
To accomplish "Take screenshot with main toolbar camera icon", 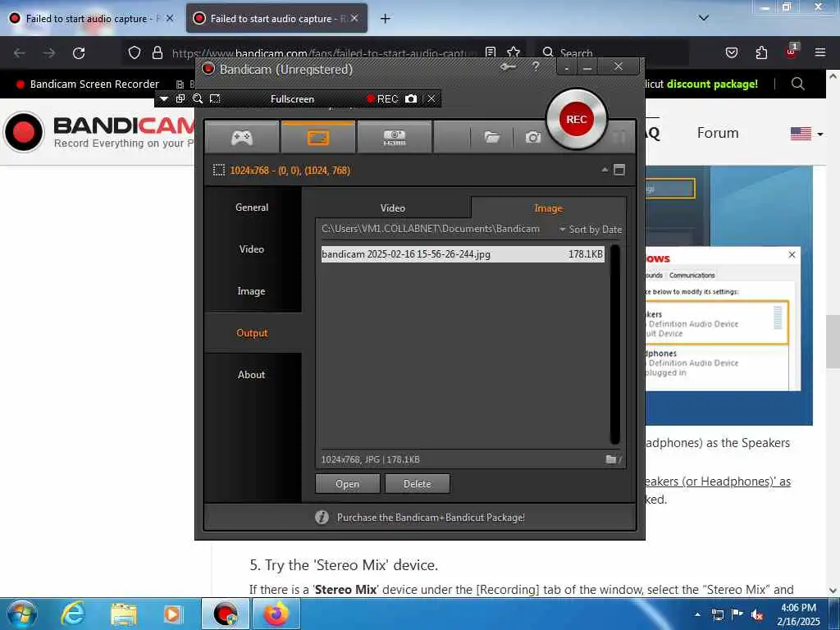I will click(532, 138).
